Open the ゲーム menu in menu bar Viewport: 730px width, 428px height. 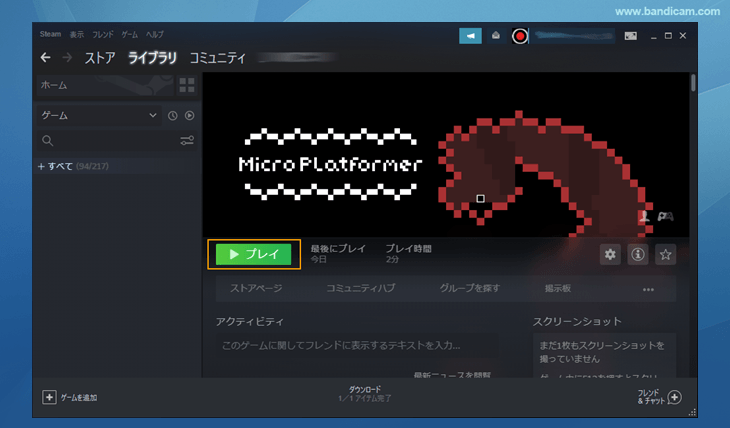coord(129,34)
